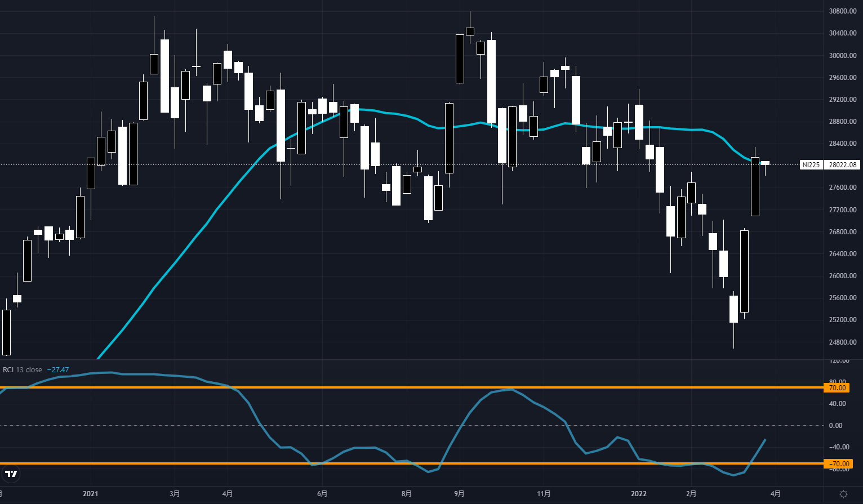863x504 pixels.
Task: Click the 2022 marker on time axis
Action: click(639, 494)
